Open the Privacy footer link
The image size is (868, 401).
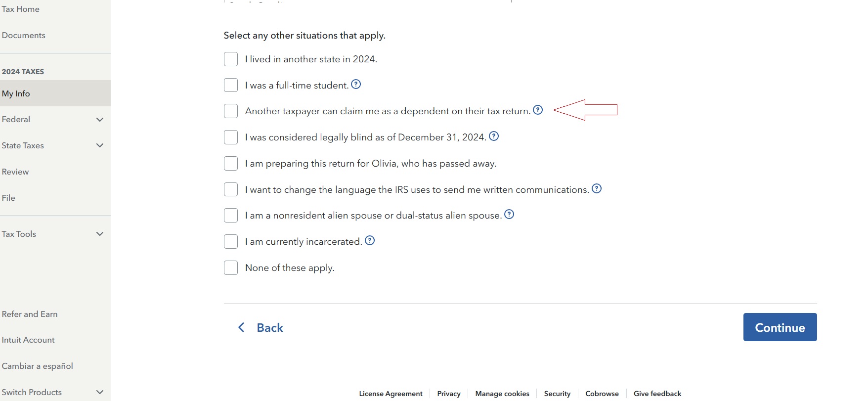(449, 394)
